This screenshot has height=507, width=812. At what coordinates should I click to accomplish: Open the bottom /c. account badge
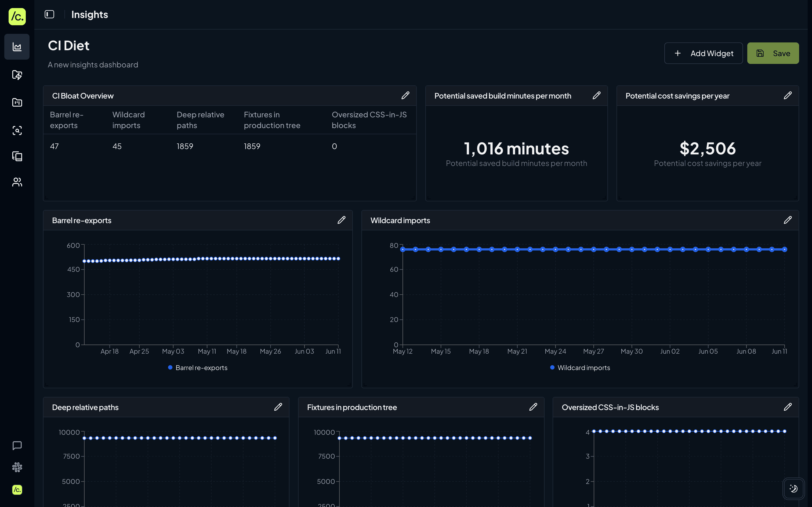tap(17, 490)
